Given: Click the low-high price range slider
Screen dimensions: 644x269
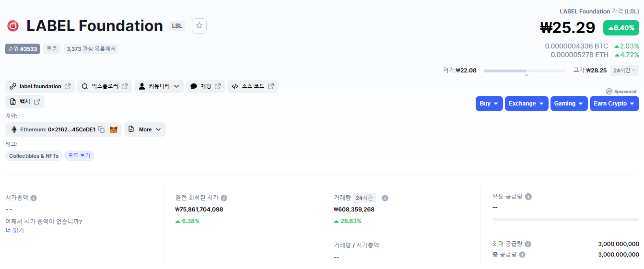Looking at the screenshot, I should pos(525,71).
